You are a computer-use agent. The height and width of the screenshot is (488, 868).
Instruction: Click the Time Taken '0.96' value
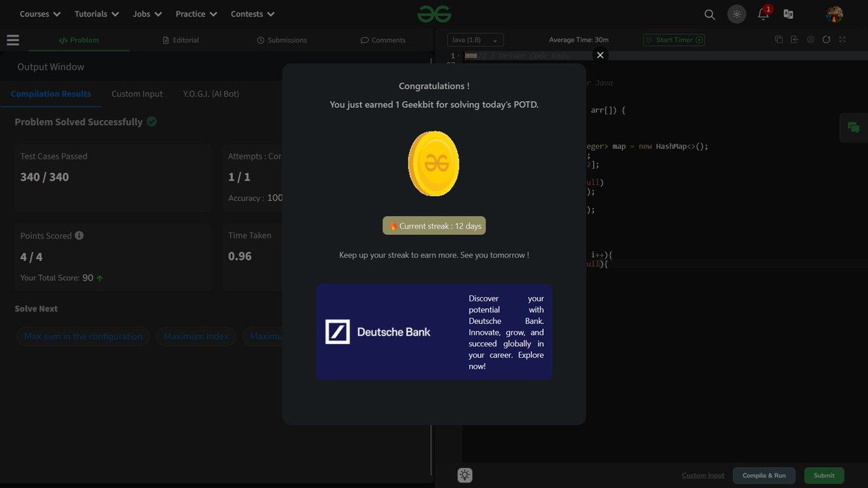(x=240, y=257)
